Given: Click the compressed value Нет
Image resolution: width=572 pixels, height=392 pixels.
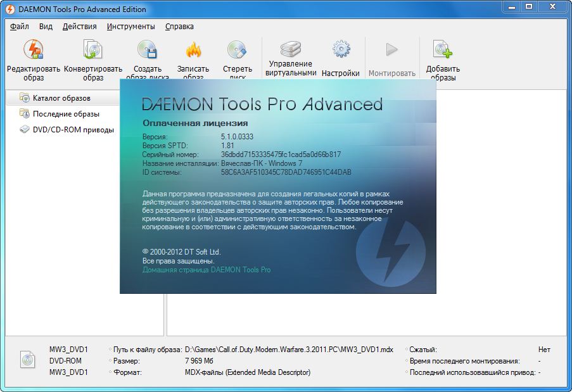Looking at the screenshot, I should pyautogui.click(x=544, y=350).
